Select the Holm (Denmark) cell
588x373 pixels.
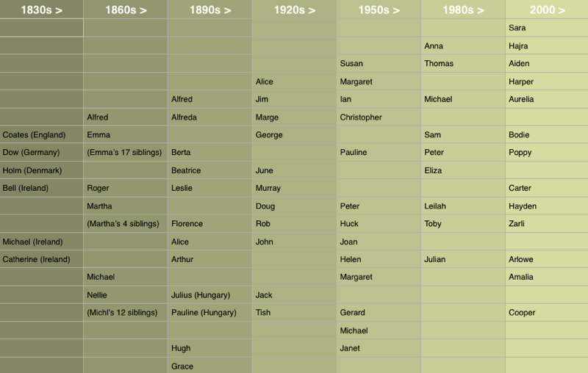(x=32, y=170)
